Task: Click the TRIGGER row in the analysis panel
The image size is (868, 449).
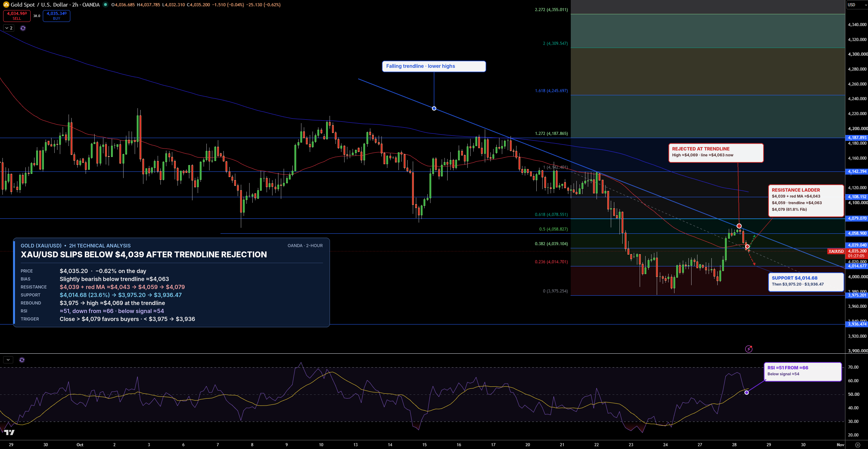Action: [x=171, y=319]
